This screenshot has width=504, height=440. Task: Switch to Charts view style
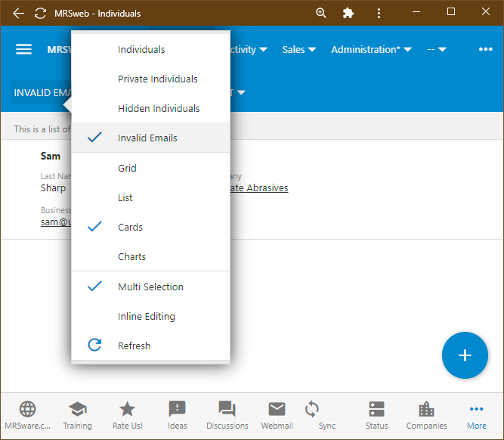point(150,257)
